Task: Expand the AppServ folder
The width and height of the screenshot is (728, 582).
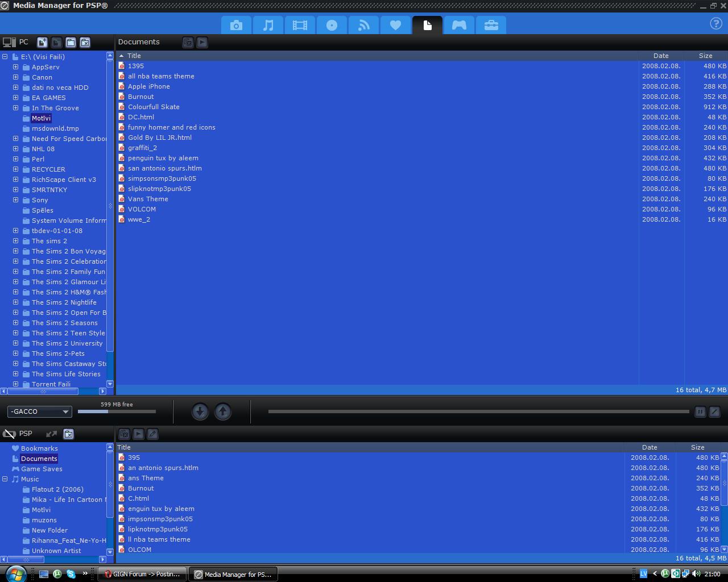Action: pos(16,67)
